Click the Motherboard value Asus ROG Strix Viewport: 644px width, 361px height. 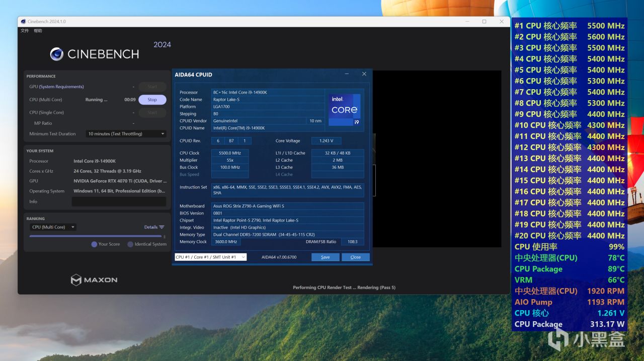[287, 206]
